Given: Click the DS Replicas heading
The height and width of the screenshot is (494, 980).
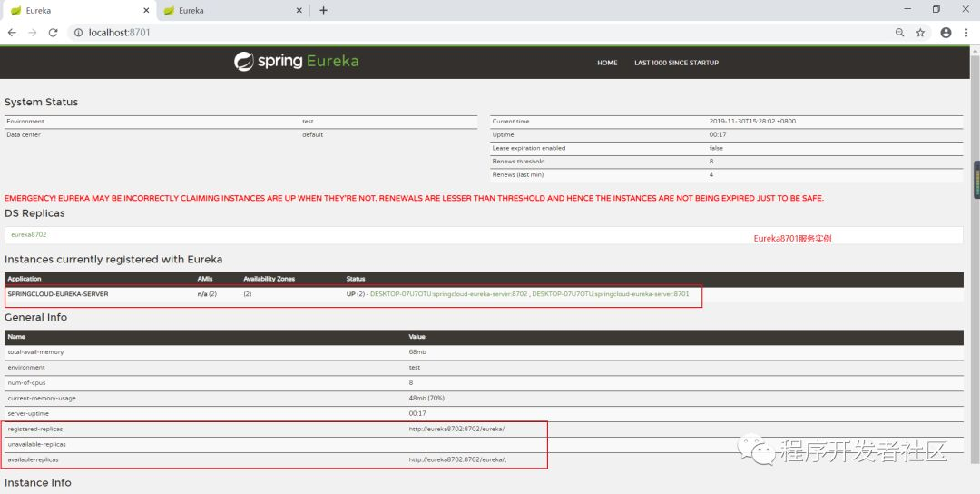Looking at the screenshot, I should 34,213.
